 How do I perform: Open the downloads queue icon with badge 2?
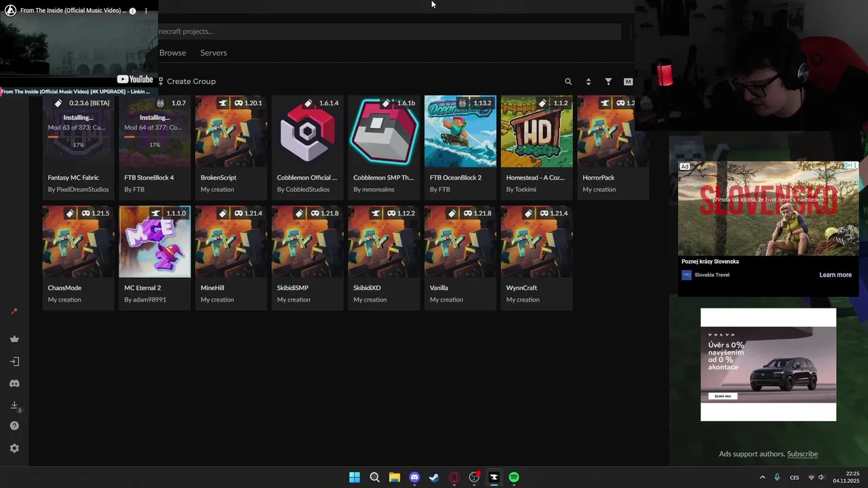[14, 405]
